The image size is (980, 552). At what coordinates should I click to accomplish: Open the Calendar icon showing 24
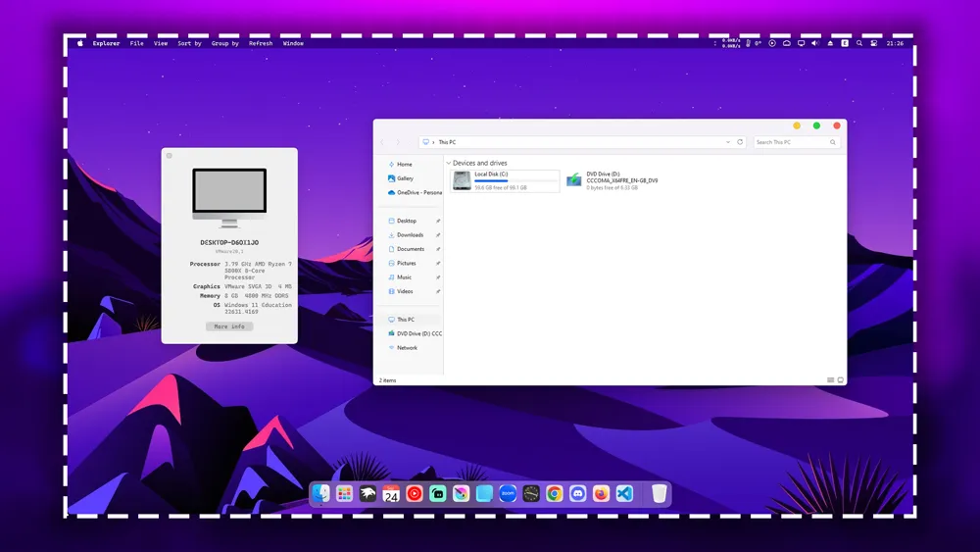(x=391, y=494)
